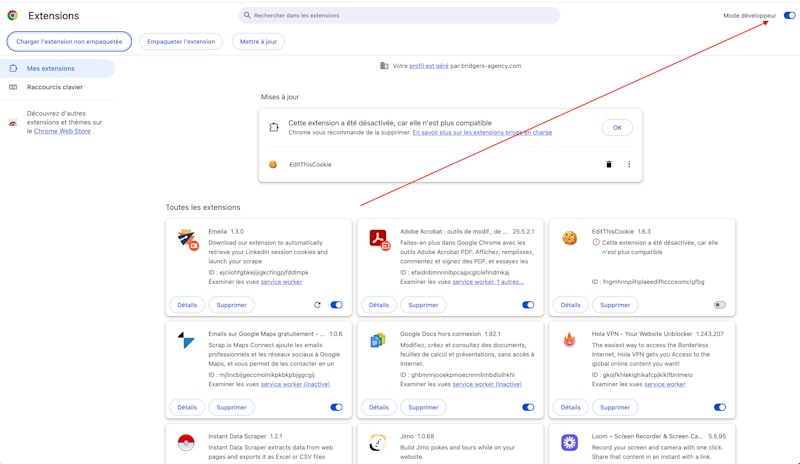Click the Chrome Web Store rainbow icon

tap(13, 123)
